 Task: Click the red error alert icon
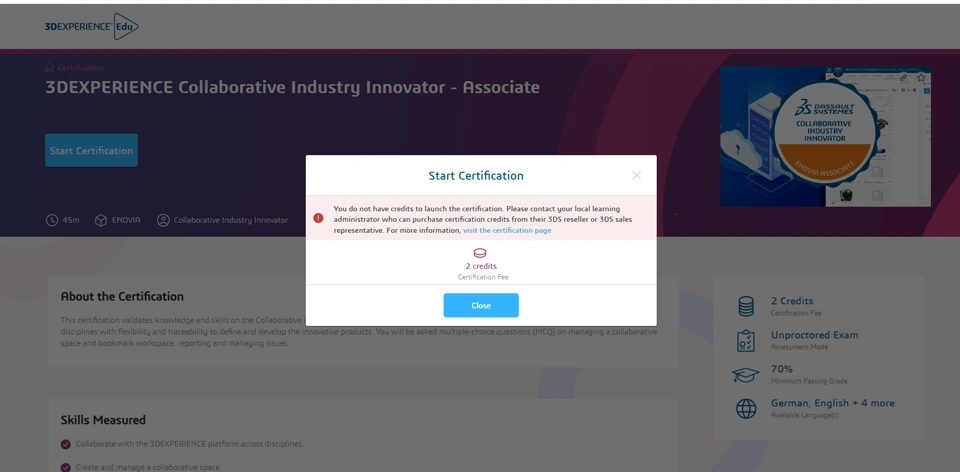tap(318, 218)
